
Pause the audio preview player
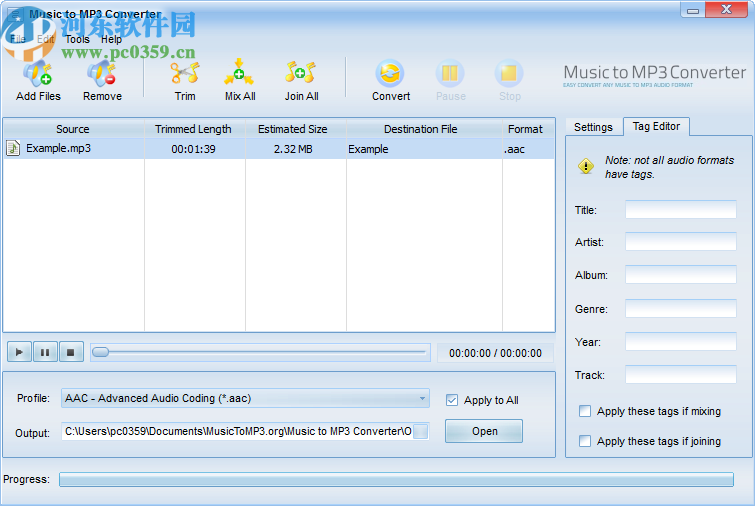pyautogui.click(x=45, y=352)
